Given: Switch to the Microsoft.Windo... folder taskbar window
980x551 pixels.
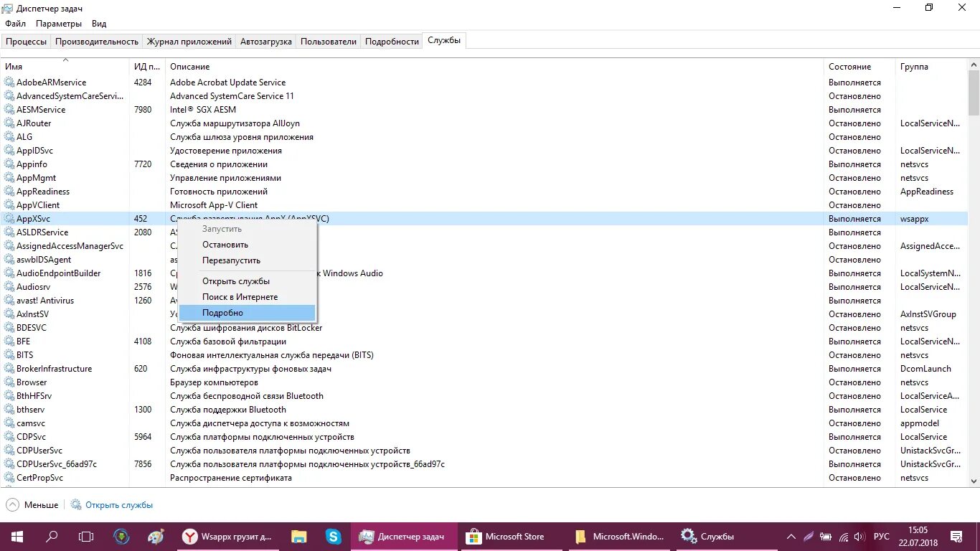Looking at the screenshot, I should point(619,537).
